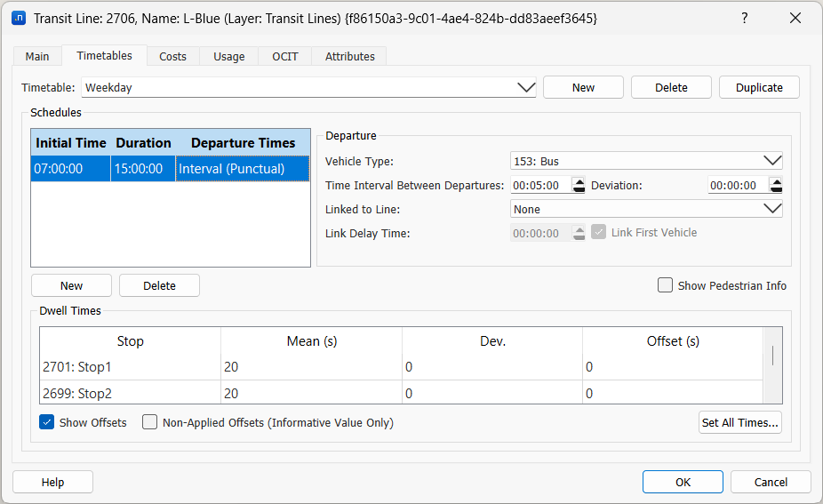Image resolution: width=823 pixels, height=504 pixels.
Task: Switch to the Attributes tab
Action: click(349, 56)
